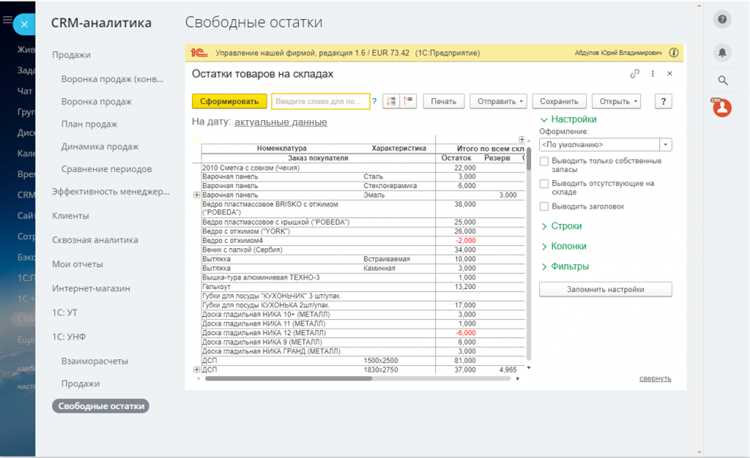Toggle Выводить отсутствующие на складе checkbox
The image size is (750, 458).
point(544,184)
